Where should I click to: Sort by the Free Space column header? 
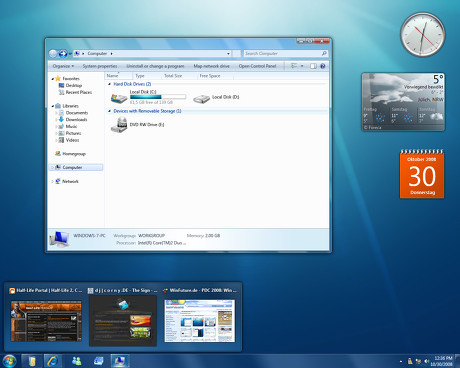215,76
